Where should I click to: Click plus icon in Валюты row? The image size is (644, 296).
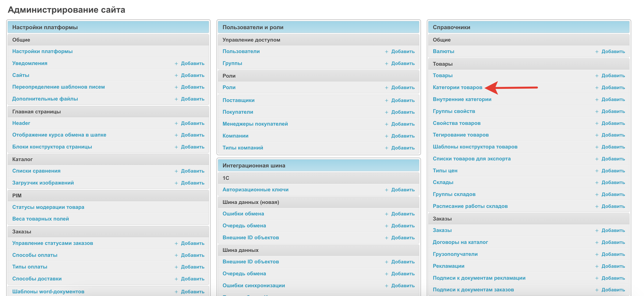point(597,52)
